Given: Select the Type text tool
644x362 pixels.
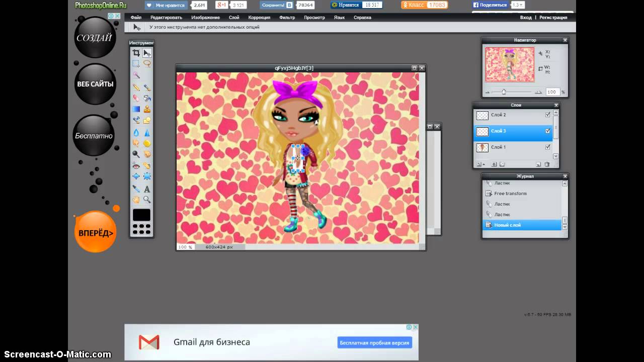Looking at the screenshot, I should point(147,189).
